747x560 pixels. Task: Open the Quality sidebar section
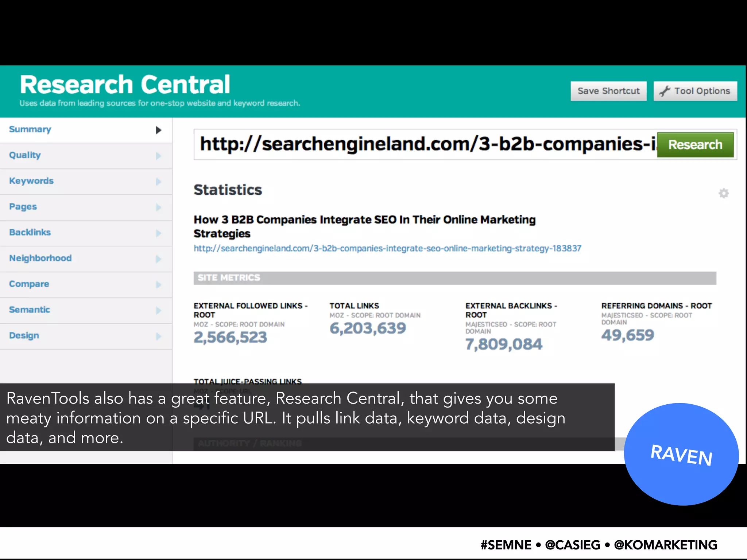tap(86, 156)
